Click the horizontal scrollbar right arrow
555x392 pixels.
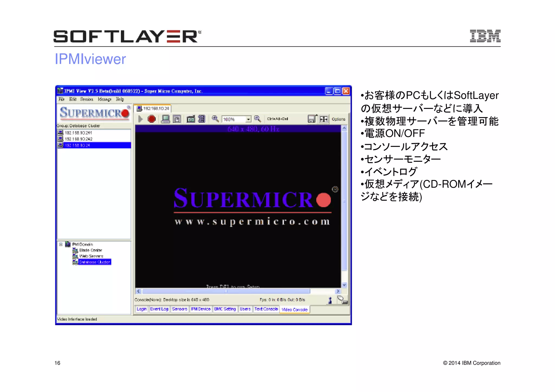point(338,291)
